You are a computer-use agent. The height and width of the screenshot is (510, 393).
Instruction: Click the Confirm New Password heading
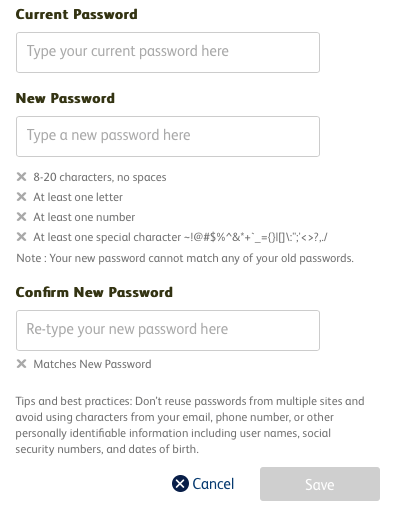pyautogui.click(x=94, y=292)
